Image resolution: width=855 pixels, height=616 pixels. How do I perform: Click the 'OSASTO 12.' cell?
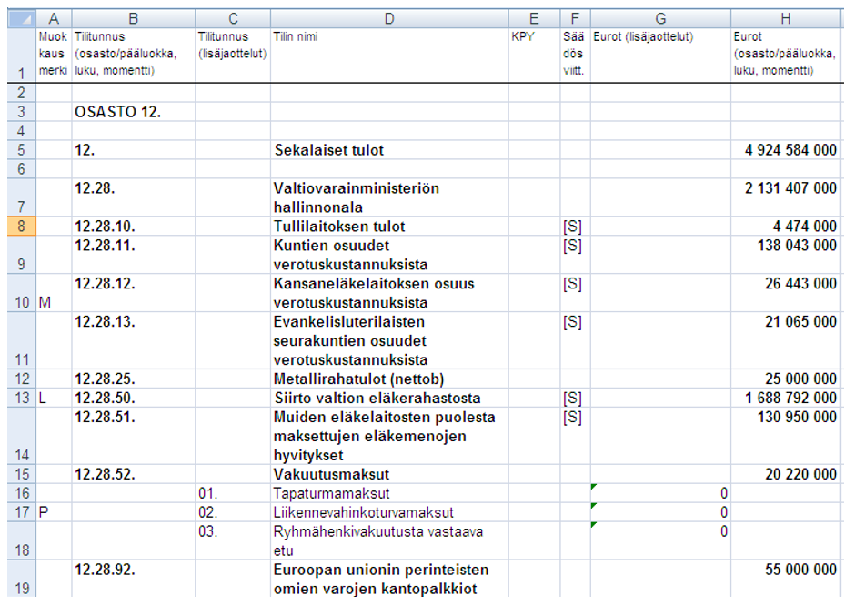coord(117,113)
